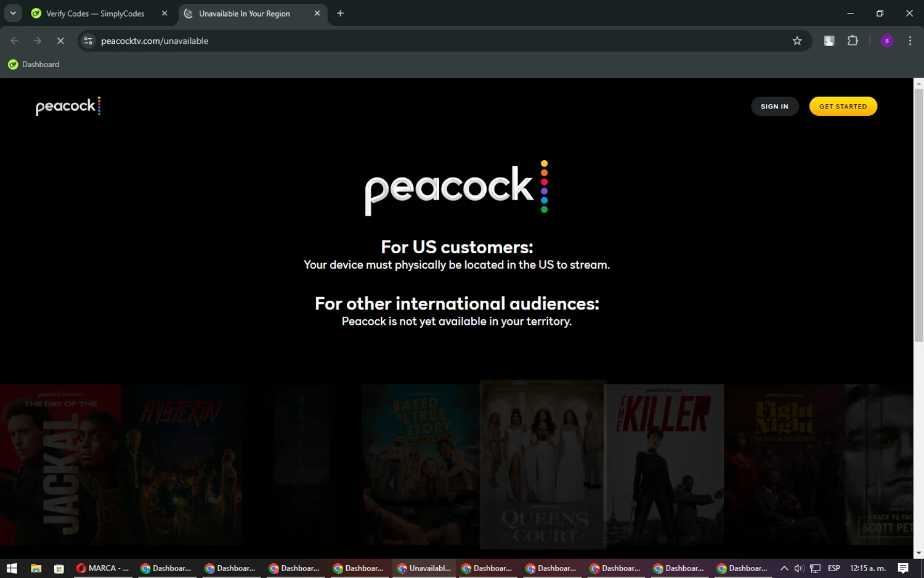This screenshot has height=578, width=924.
Task: Close the Unavailable In Your Region tab
Action: point(317,14)
